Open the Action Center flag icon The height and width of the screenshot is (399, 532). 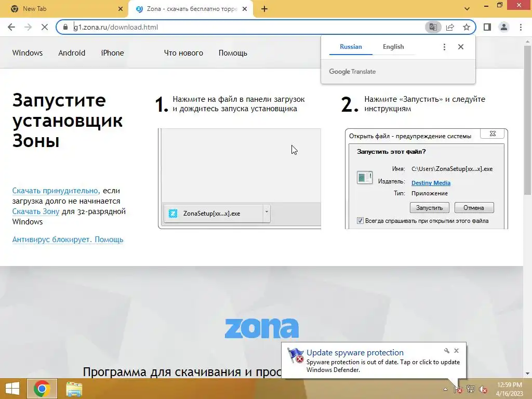458,389
